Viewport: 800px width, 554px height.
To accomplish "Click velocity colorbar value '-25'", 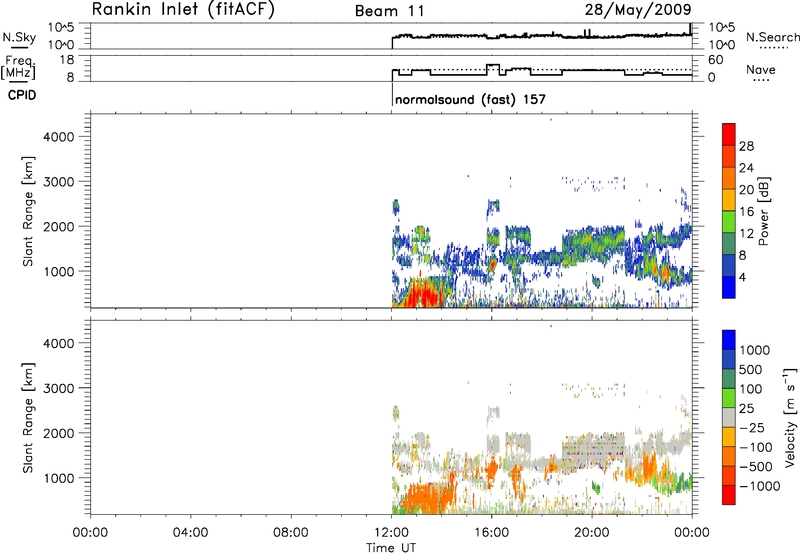I will tap(754, 428).
